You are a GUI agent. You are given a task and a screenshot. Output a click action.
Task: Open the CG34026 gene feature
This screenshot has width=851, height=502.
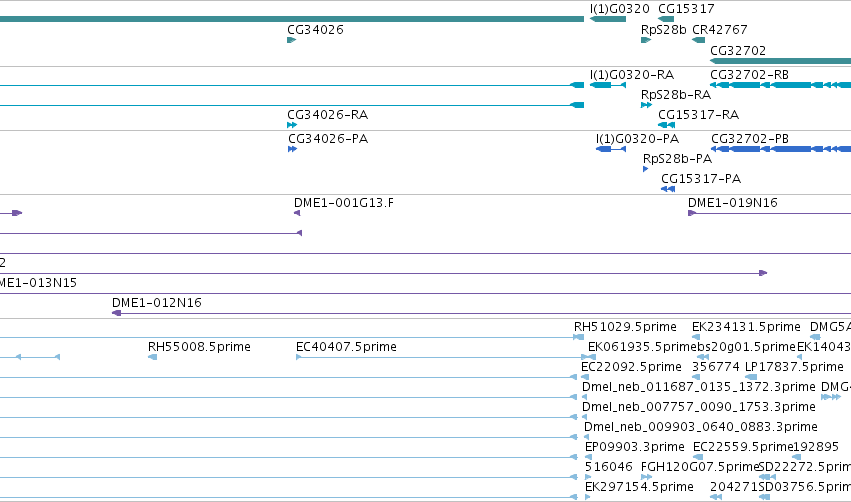pos(291,40)
